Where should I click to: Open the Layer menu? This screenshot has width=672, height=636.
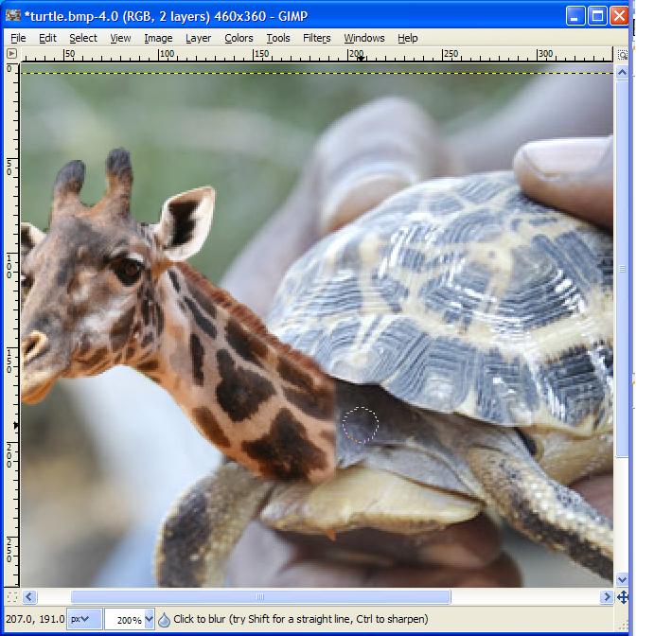click(199, 38)
